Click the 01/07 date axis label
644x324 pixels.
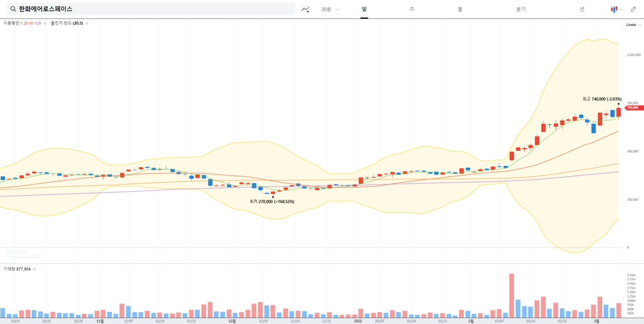(x=380, y=321)
